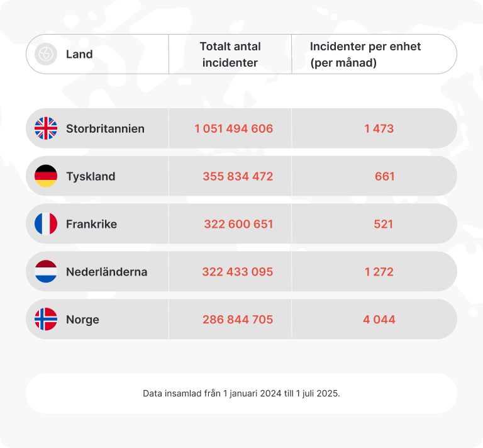Click the German flag icon
483x448 pixels.
click(46, 176)
